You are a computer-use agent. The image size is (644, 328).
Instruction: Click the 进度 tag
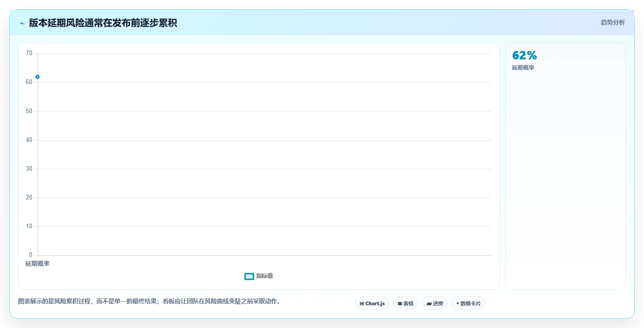(435, 303)
